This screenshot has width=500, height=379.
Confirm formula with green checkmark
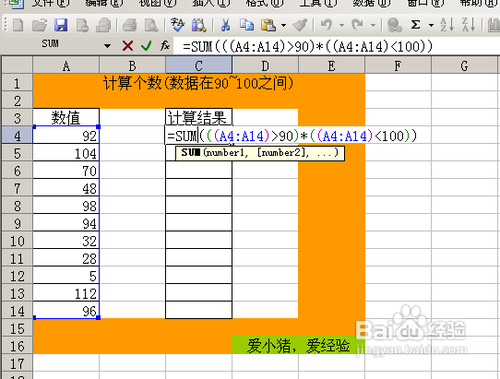tap(146, 46)
